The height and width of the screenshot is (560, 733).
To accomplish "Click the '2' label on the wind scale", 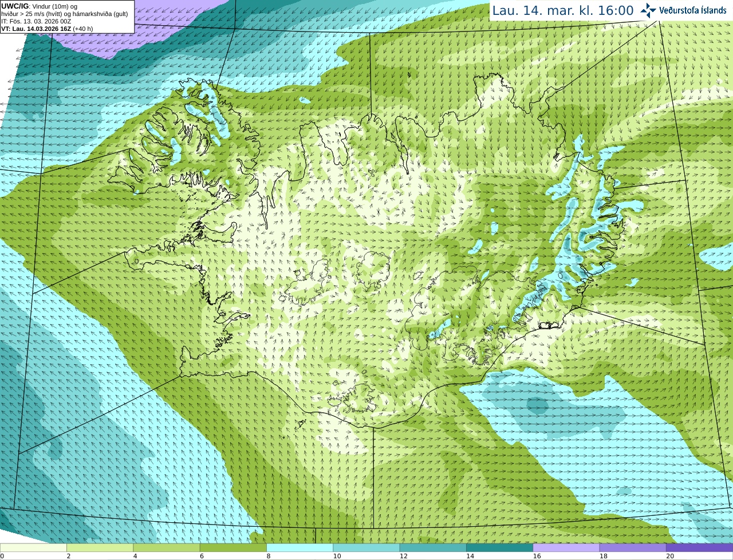I will pyautogui.click(x=69, y=556).
